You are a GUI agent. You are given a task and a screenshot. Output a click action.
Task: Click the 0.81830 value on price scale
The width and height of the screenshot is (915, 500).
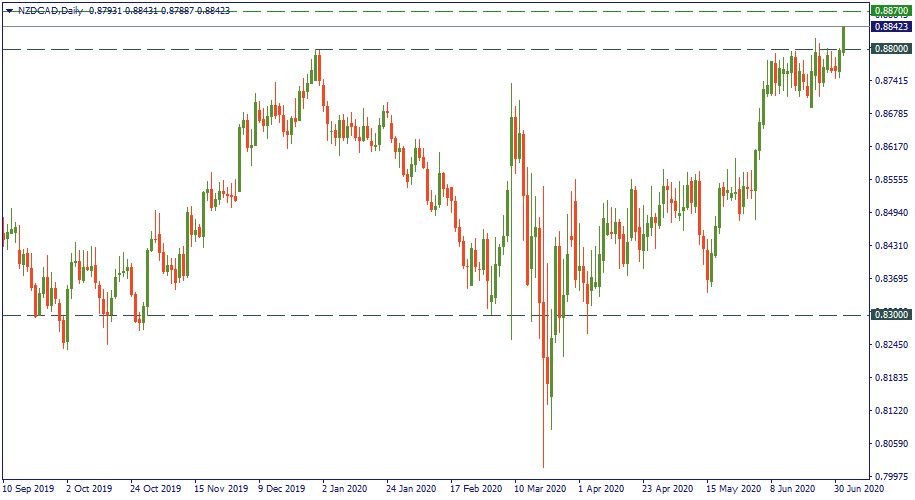tap(889, 378)
